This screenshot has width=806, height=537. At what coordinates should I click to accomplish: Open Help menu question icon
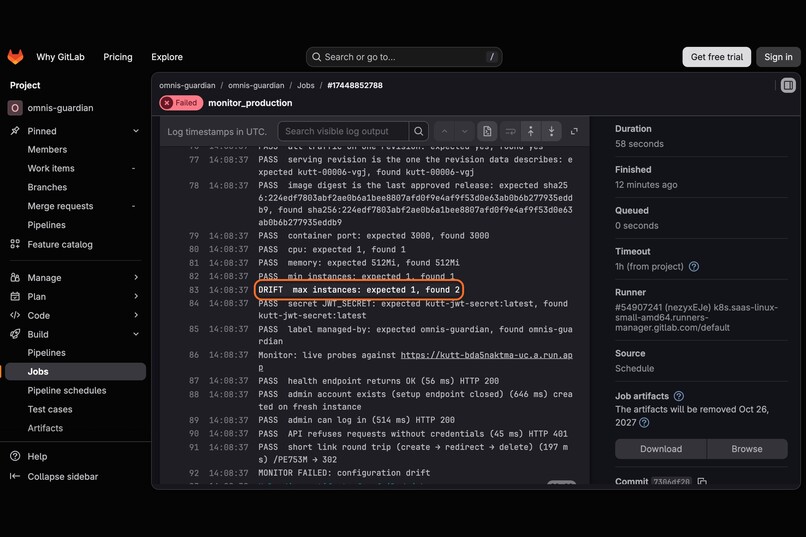point(15,456)
